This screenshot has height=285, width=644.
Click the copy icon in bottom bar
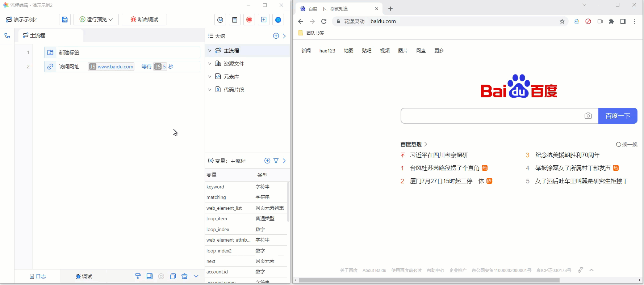point(173,276)
